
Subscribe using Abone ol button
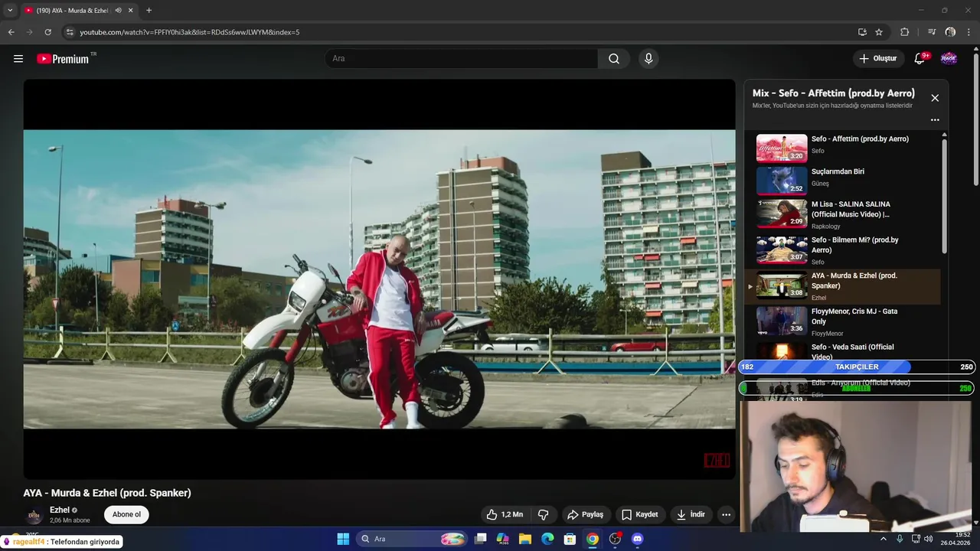click(126, 515)
